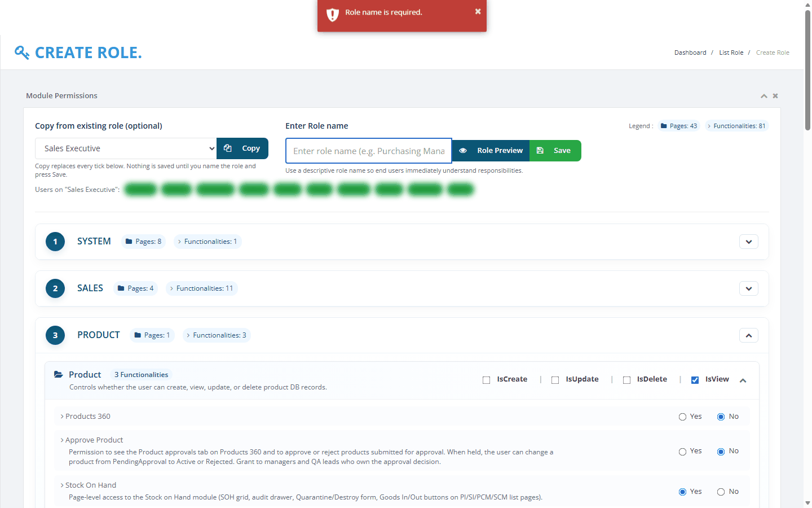The width and height of the screenshot is (812, 508).
Task: Click the green Save button
Action: (555, 151)
